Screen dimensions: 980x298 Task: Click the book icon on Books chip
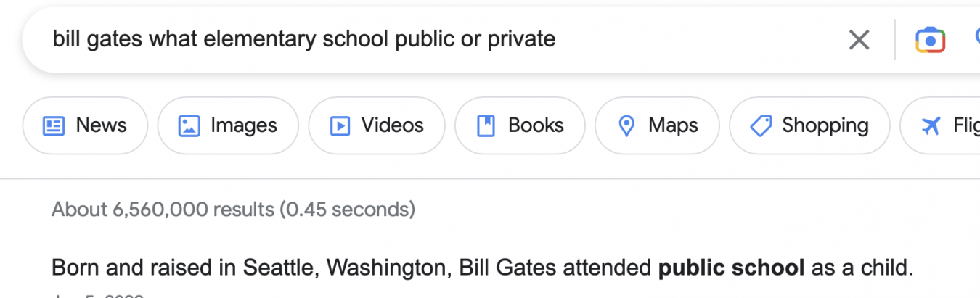[486, 126]
